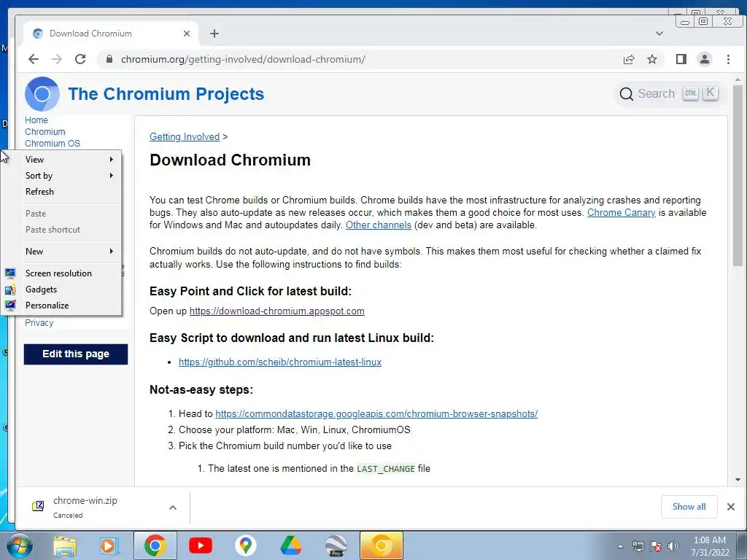747x560 pixels.
Task: Click Show all downloads
Action: pos(689,507)
